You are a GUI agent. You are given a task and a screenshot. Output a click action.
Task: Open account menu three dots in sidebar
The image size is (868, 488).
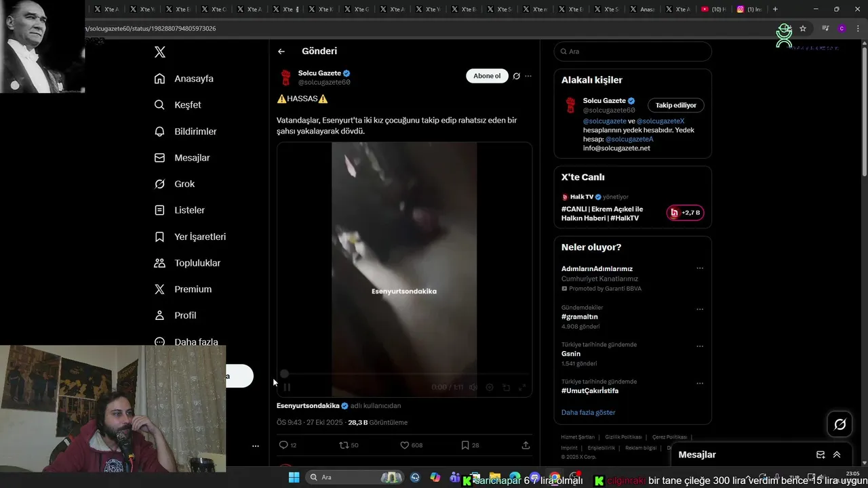[x=256, y=446]
